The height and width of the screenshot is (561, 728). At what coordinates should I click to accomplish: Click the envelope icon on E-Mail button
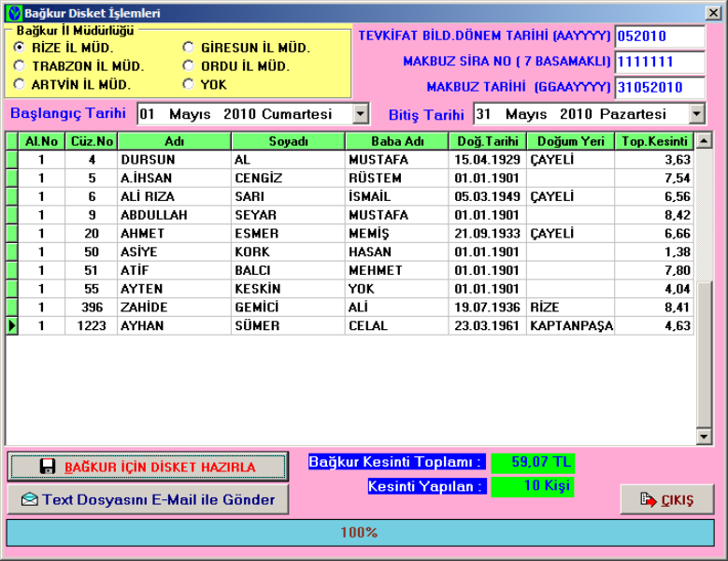[x=30, y=499]
